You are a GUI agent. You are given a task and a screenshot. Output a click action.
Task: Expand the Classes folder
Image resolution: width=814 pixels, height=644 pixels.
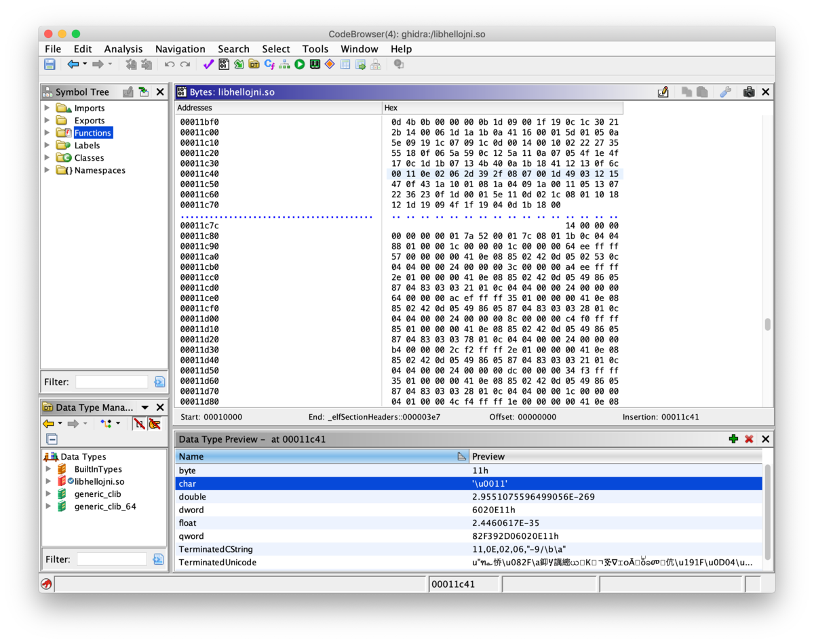click(47, 157)
